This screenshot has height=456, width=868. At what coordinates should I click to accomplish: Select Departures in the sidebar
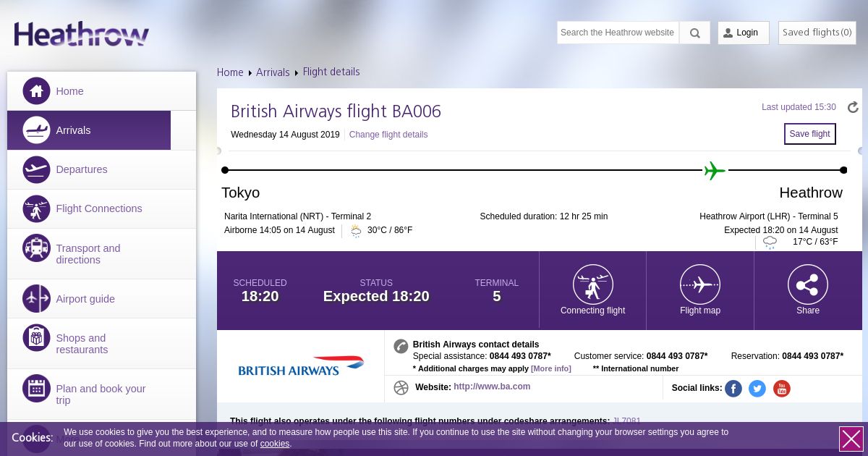coord(81,169)
